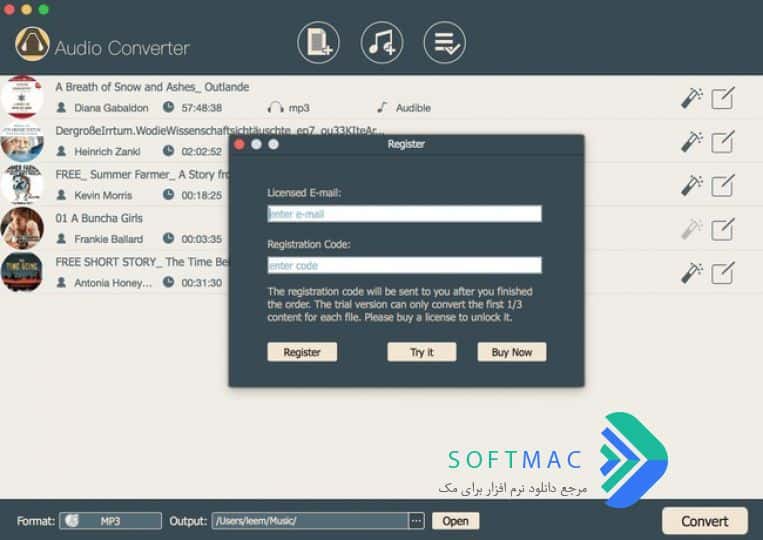This screenshot has width=763, height=540.
Task: Click the Register button in dialog
Action: coord(302,352)
